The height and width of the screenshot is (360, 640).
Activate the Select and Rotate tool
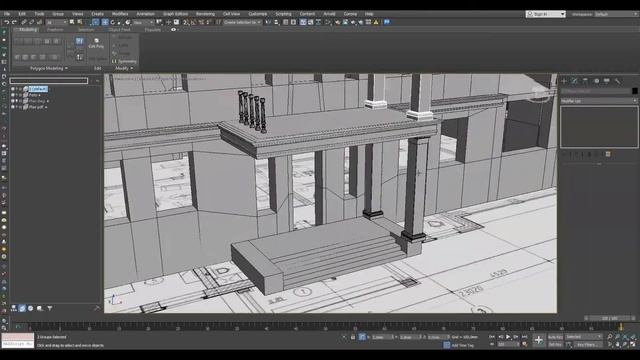click(x=113, y=22)
